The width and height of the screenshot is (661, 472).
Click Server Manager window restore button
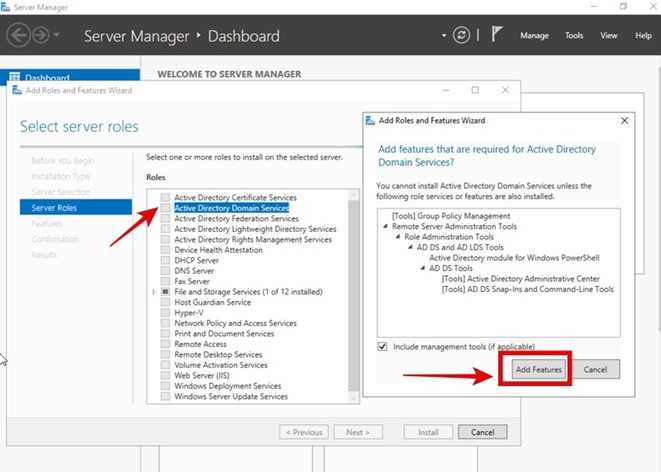pos(623,6)
